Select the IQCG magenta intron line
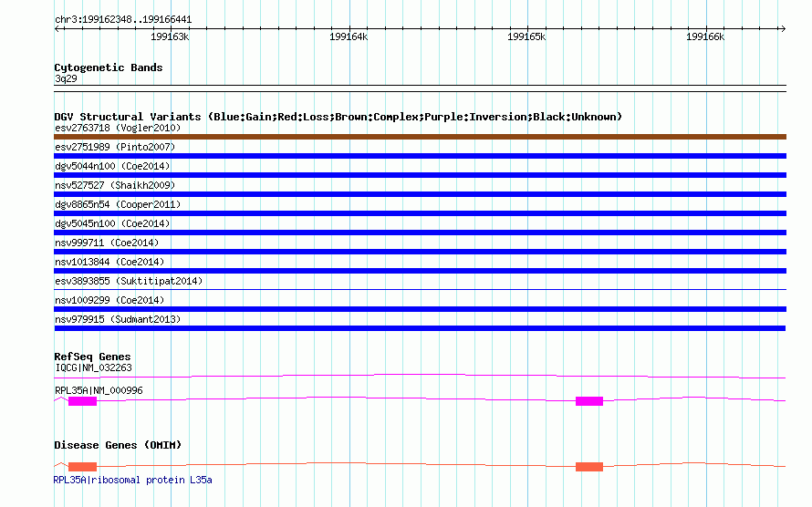Viewport: 812px width, 507px height. [x=420, y=376]
